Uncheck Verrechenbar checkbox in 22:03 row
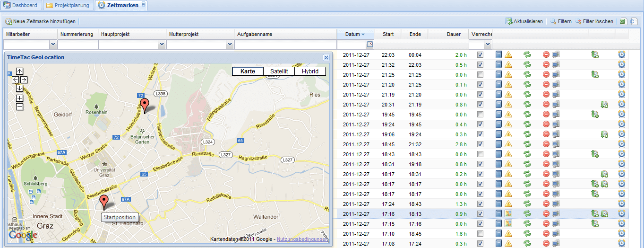 pyautogui.click(x=481, y=55)
